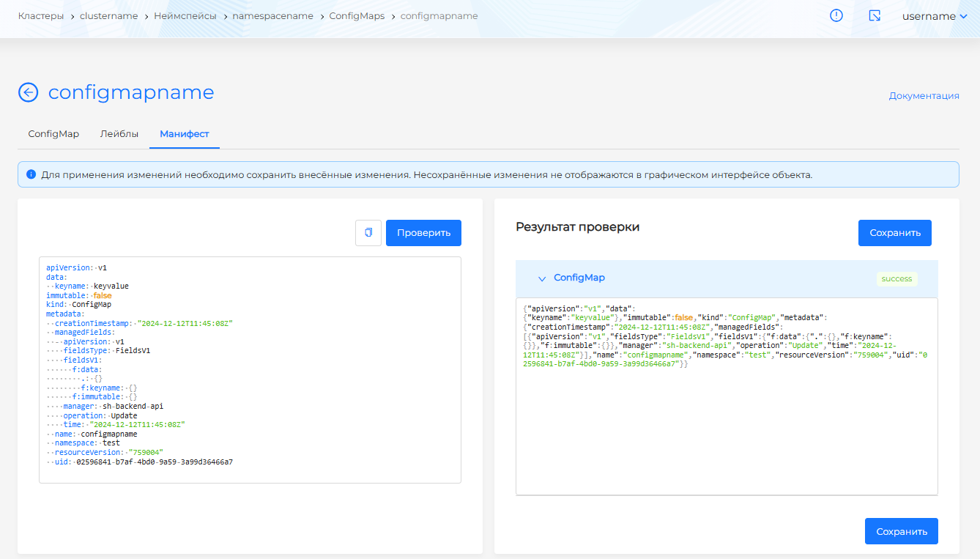Click the open-in-new-window arrow icon in header
980x559 pixels.
click(874, 15)
